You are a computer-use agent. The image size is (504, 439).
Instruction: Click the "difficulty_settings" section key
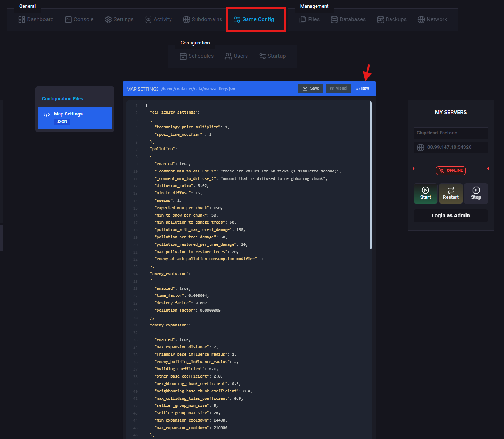pos(175,113)
